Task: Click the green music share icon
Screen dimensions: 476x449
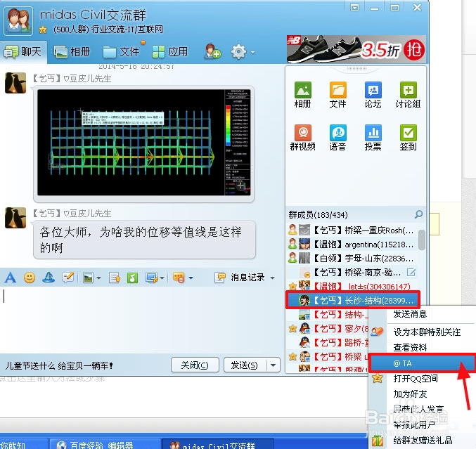Action: (x=132, y=278)
